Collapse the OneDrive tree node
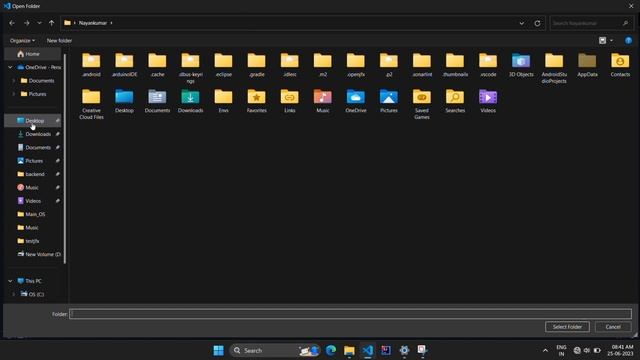This screenshot has height=360, width=640. pyautogui.click(x=10, y=67)
